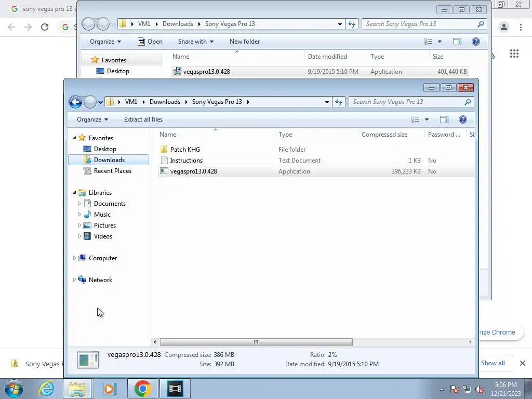Viewport: 532px width, 399px height.
Task: Click Show all downloads in Chrome
Action: click(493, 363)
